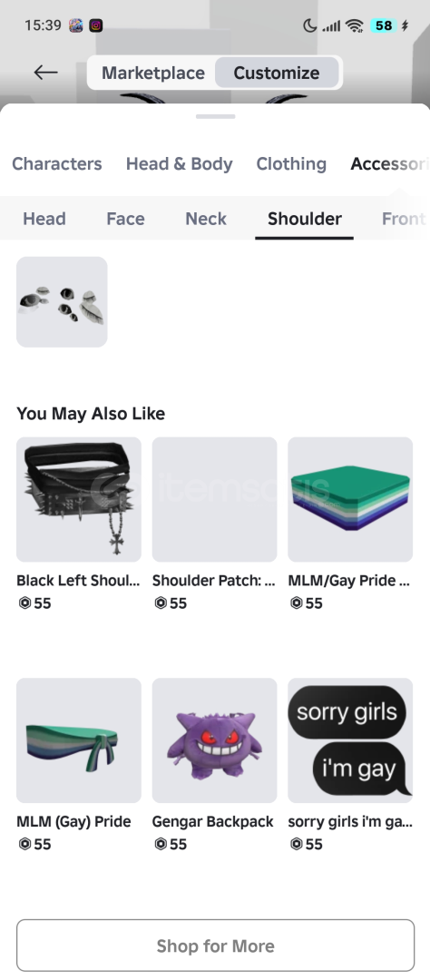
Task: Switch to the Neck subtab
Action: coord(206,219)
